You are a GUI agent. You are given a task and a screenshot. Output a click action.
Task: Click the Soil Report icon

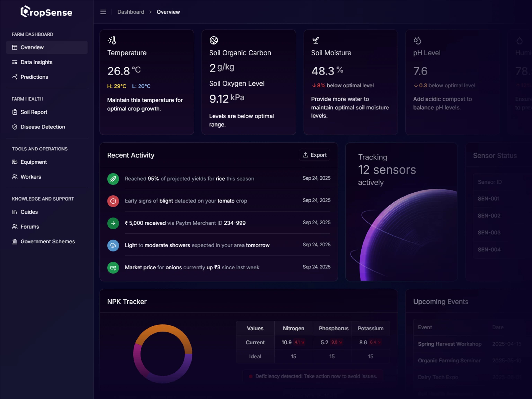click(x=15, y=112)
